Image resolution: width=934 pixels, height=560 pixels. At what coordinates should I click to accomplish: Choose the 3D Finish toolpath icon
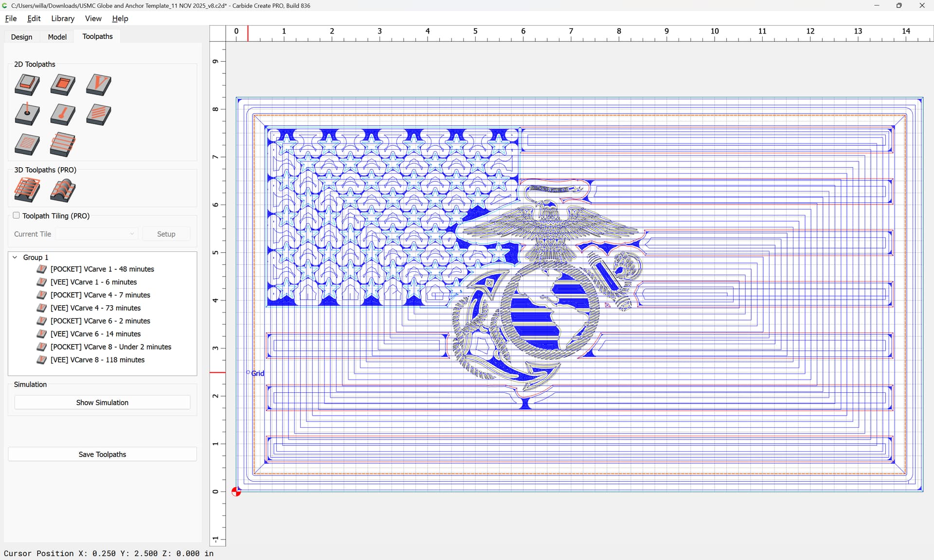(x=63, y=190)
